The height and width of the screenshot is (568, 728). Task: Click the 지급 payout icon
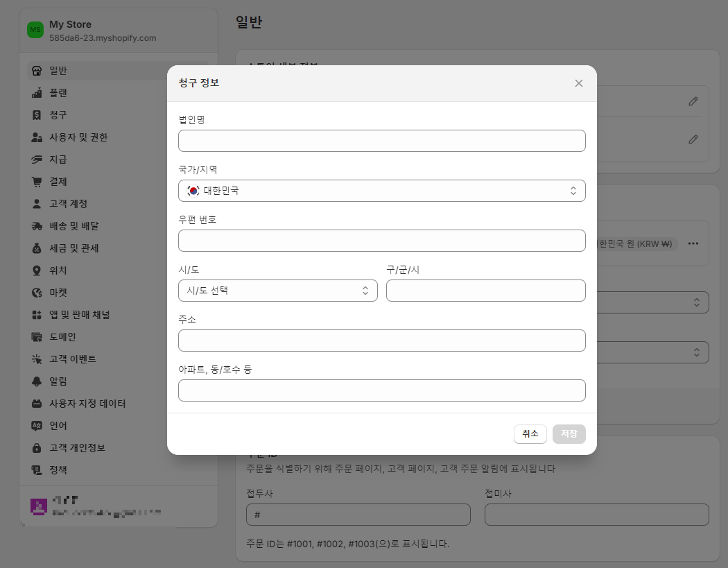[x=37, y=160]
